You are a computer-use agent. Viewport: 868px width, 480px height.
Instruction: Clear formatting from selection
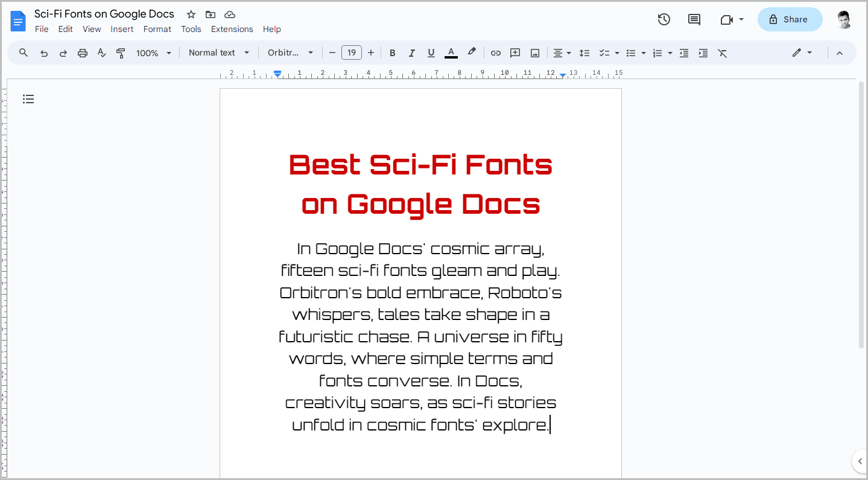[x=722, y=53]
